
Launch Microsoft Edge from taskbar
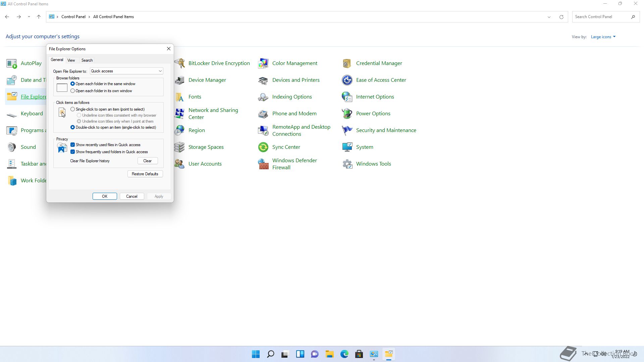[344, 354]
